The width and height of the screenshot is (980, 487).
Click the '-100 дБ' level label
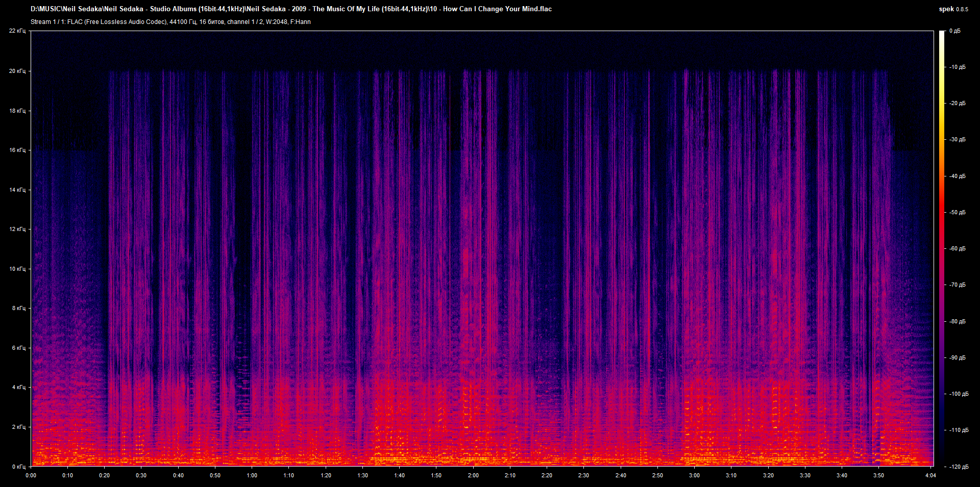959,394
